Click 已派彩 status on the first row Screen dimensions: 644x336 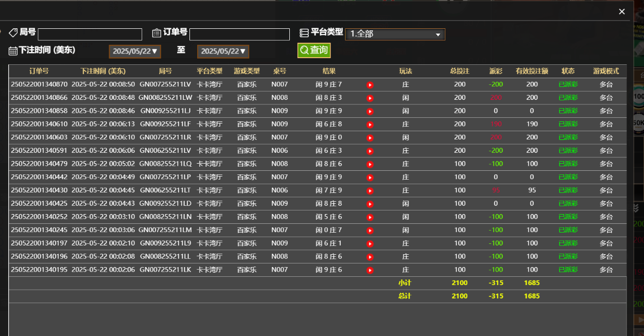coord(568,84)
